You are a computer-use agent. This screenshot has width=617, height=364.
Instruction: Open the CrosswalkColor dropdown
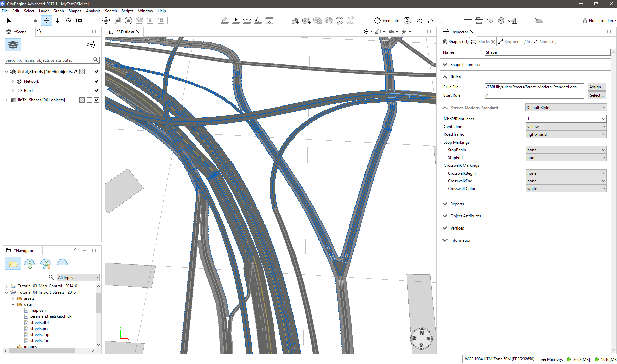(x=566, y=189)
